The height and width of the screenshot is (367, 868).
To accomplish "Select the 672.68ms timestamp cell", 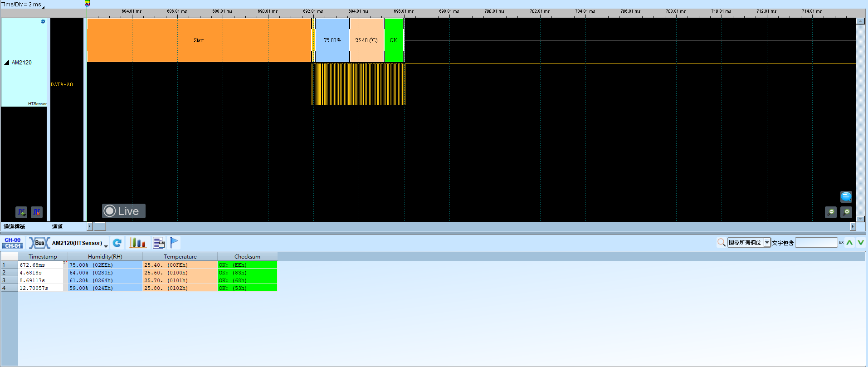I will (41, 265).
